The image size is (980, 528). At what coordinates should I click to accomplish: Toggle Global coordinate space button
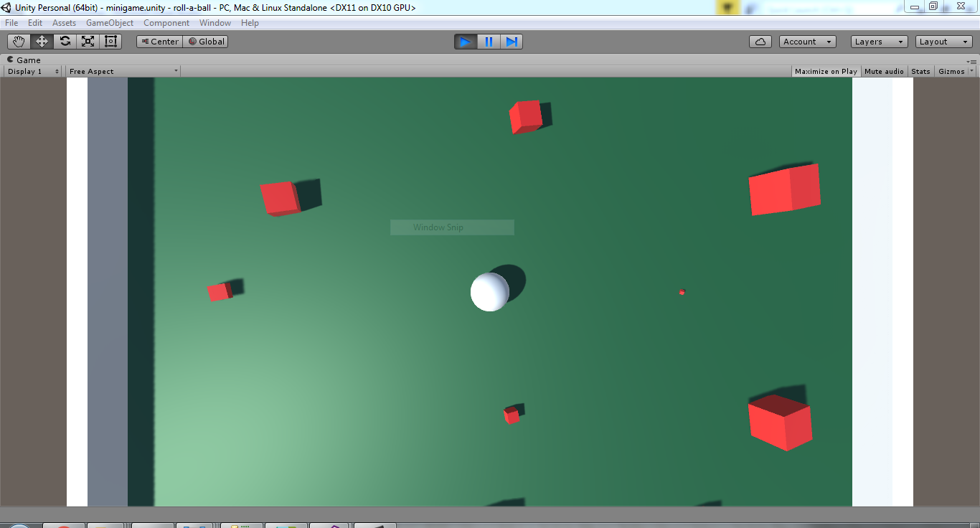[x=206, y=42]
